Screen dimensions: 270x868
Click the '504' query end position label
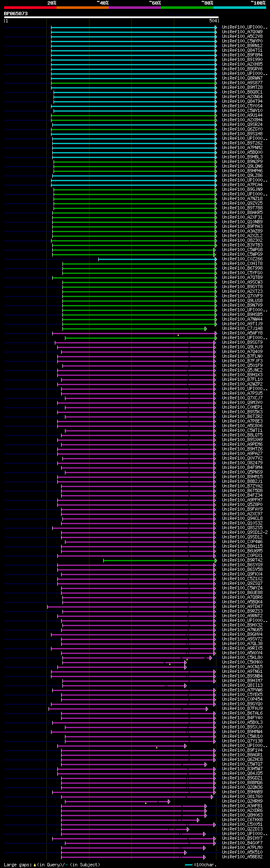pos(213,21)
